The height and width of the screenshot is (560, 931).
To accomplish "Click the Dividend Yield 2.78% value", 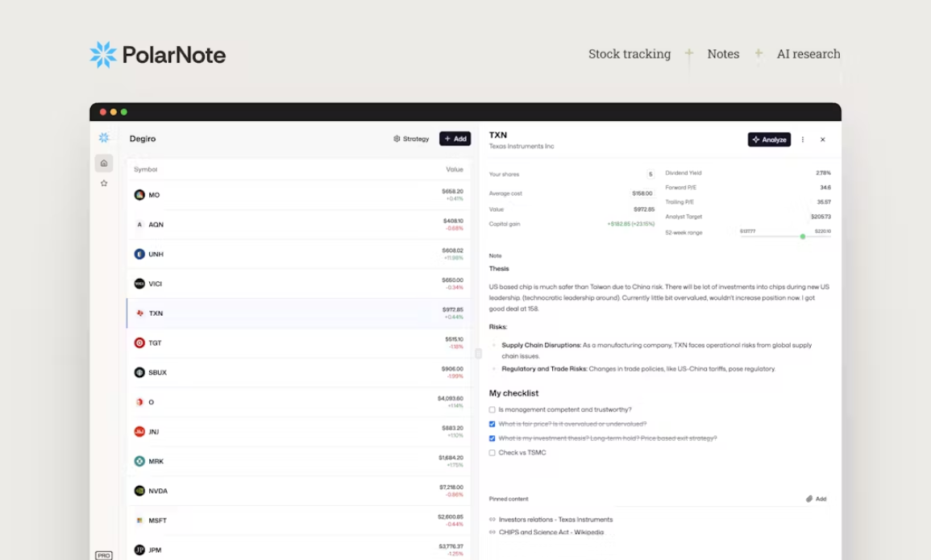I will (x=824, y=173).
